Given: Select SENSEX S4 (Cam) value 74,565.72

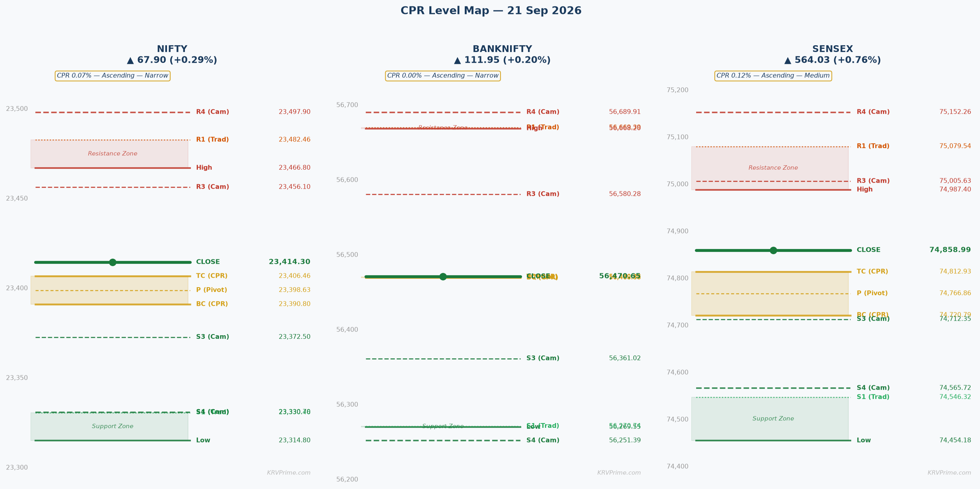Looking at the screenshot, I should click(x=955, y=388).
